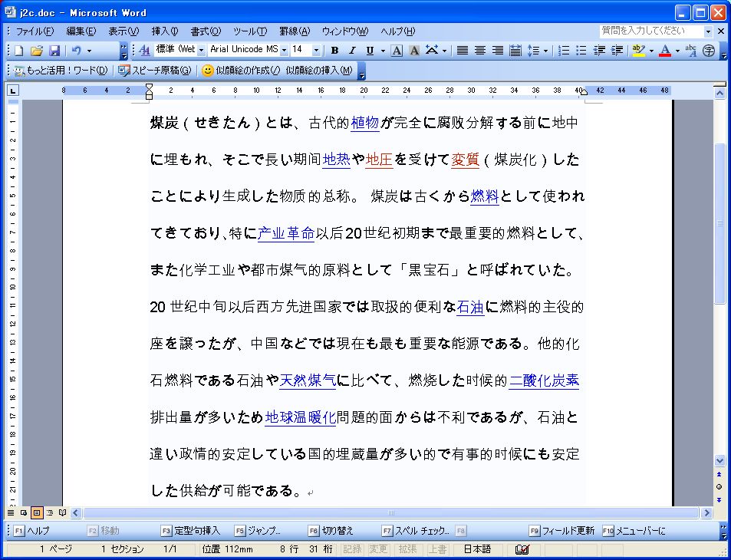
Task: Apply character shading to text
Action: point(414,51)
